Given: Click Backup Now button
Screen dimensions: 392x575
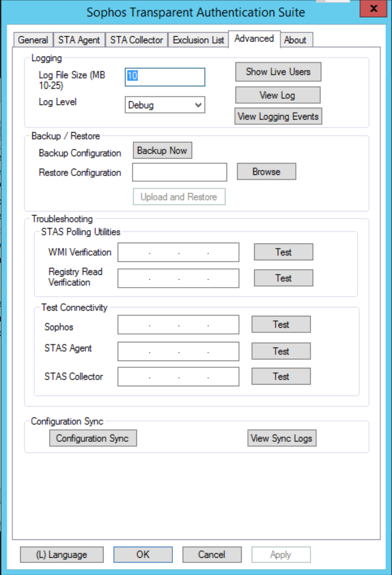Looking at the screenshot, I should (x=162, y=150).
